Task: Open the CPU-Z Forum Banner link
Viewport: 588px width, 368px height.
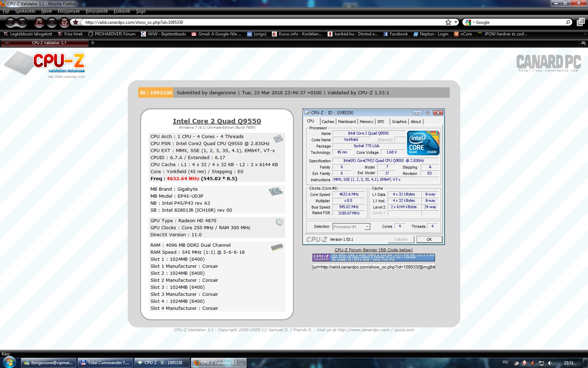Action: coord(373,250)
